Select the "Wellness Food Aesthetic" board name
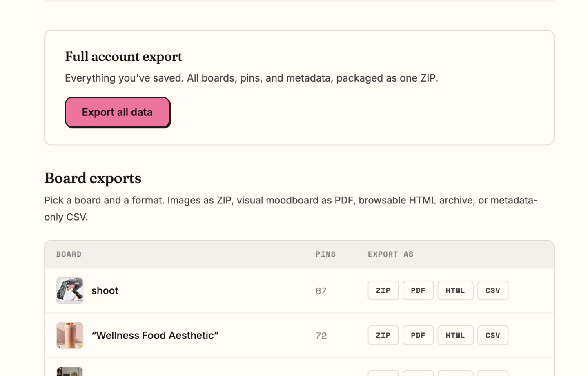Screen dimensions: 588x376 coord(155,335)
